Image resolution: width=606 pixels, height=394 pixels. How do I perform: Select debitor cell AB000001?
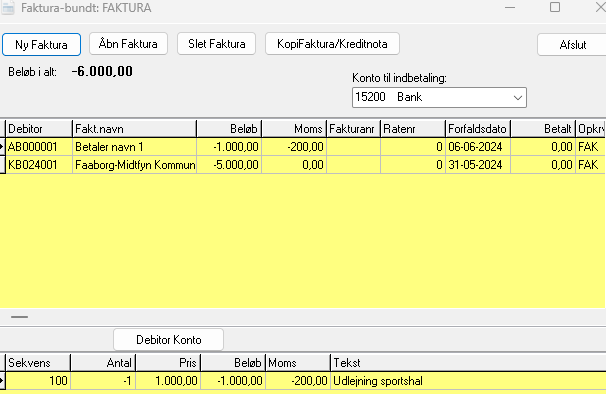(x=39, y=147)
